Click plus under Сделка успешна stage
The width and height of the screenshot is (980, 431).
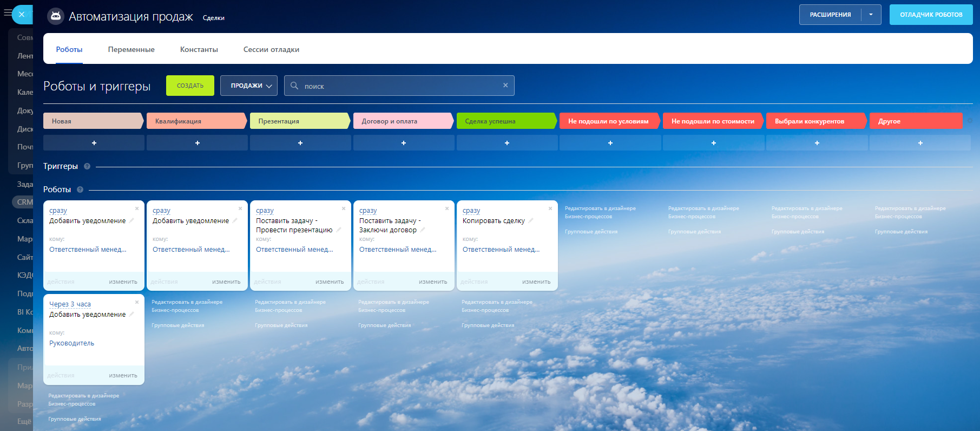[x=507, y=143]
